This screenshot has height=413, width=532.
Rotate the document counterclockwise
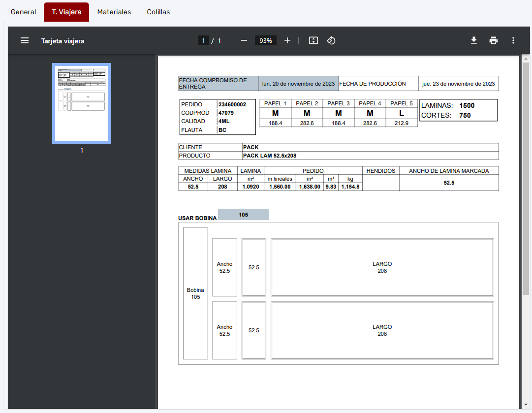pos(331,40)
